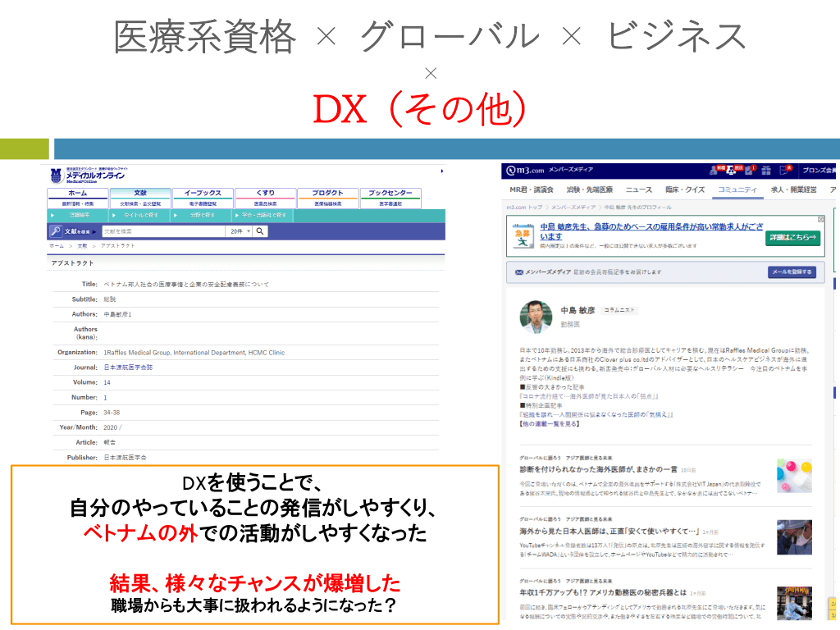The width and height of the screenshot is (840, 630).
Task: Click the 詳細はこちら green button
Action: point(792,238)
